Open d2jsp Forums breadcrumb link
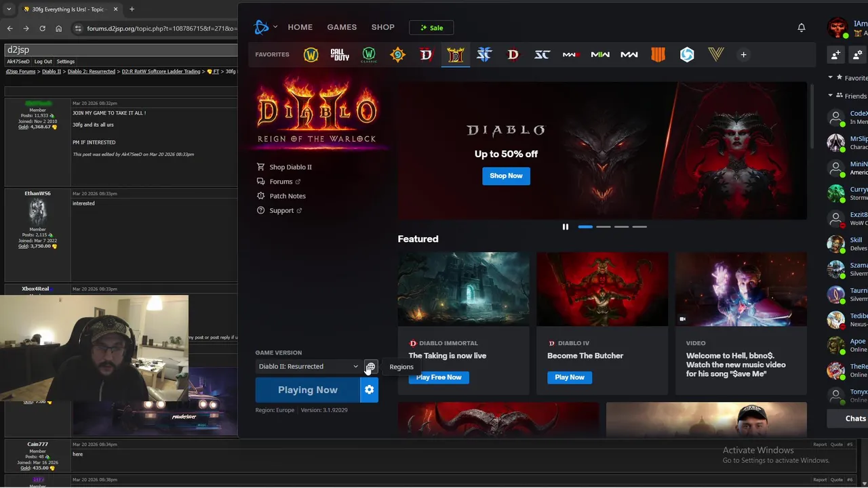This screenshot has height=488, width=868. 20,71
